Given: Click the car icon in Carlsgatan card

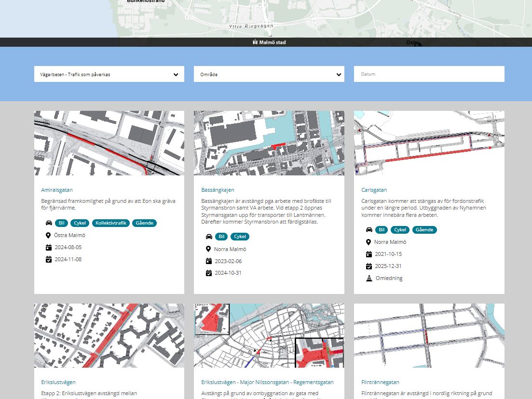Looking at the screenshot, I should [368, 230].
